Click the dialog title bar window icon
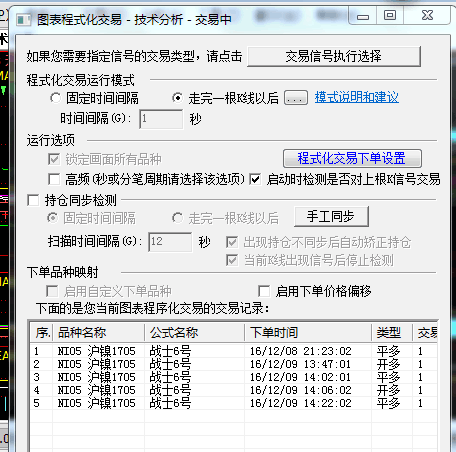This screenshot has height=452, width=456. click(24, 20)
